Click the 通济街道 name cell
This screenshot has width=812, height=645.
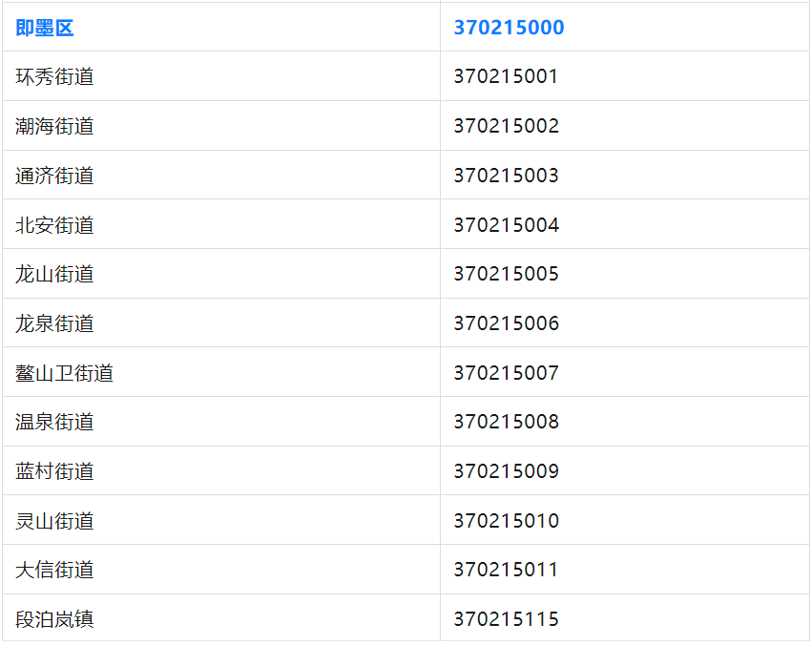(x=55, y=177)
